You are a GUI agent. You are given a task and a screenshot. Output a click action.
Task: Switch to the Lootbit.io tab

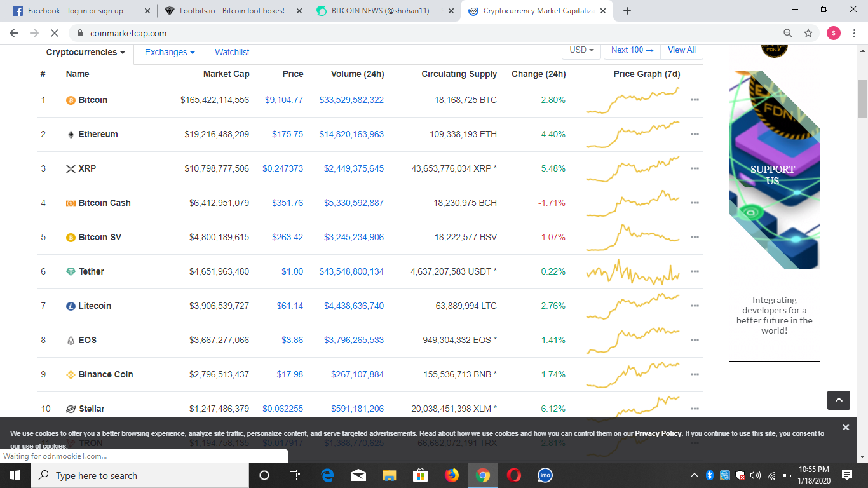tap(229, 10)
